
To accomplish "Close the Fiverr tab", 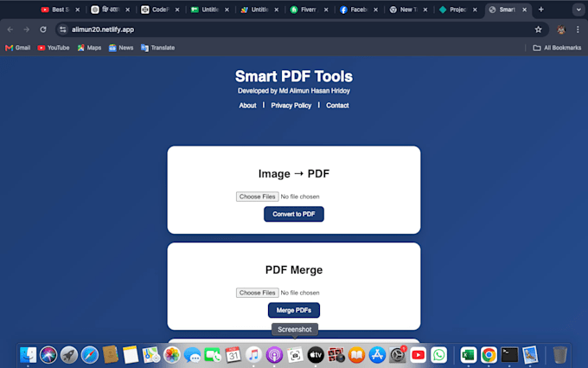I will tap(326, 10).
